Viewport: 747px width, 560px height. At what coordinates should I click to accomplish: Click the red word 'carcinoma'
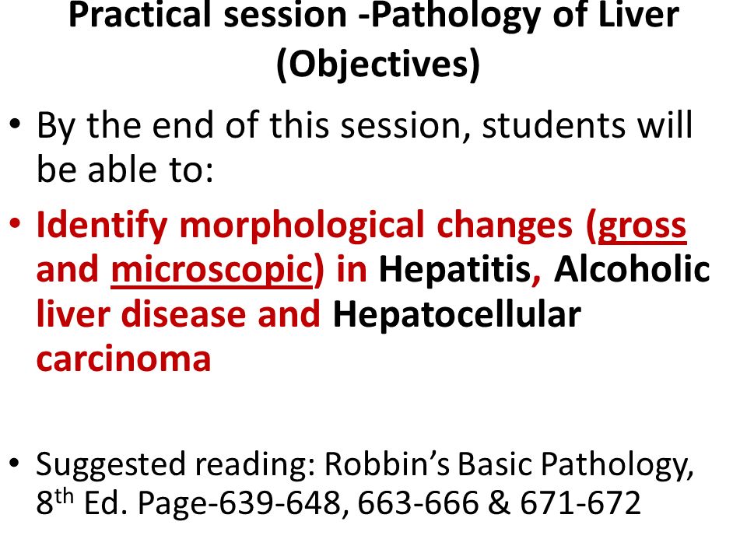124,359
